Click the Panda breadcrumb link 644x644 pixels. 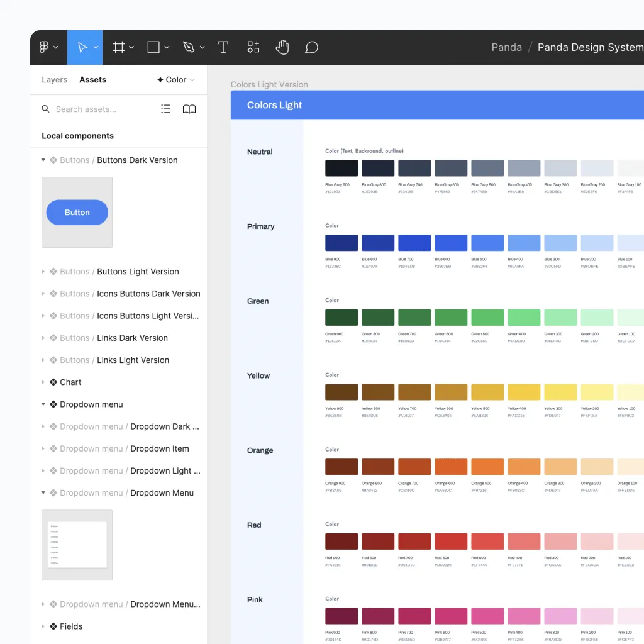(506, 47)
